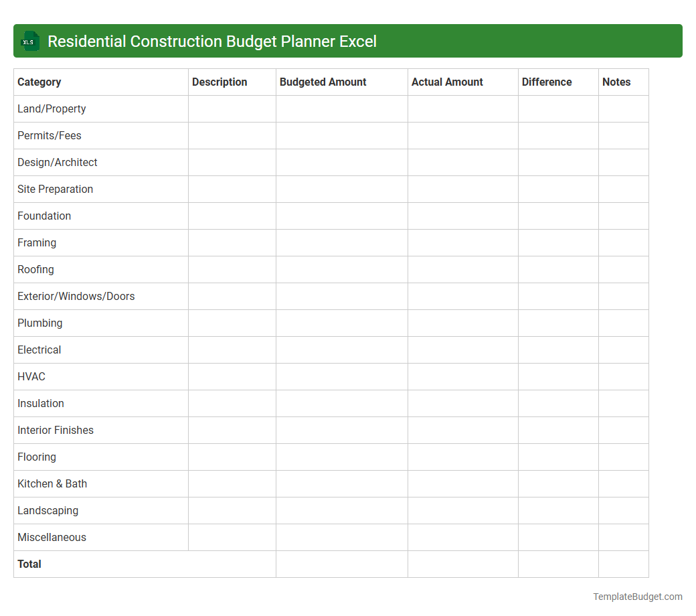Select the Roofing row label
The image size is (696, 616).
(x=35, y=269)
